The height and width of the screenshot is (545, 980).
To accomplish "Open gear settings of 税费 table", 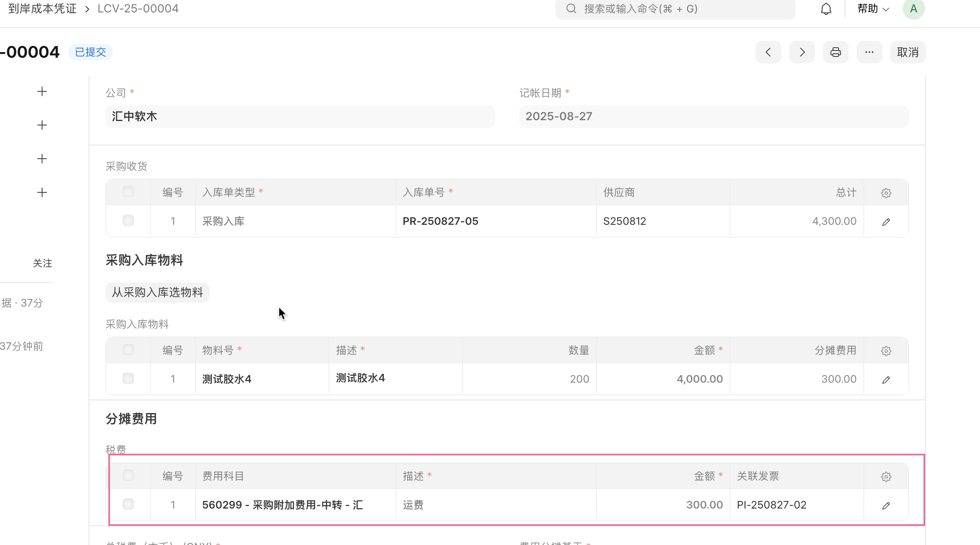I will (x=886, y=477).
